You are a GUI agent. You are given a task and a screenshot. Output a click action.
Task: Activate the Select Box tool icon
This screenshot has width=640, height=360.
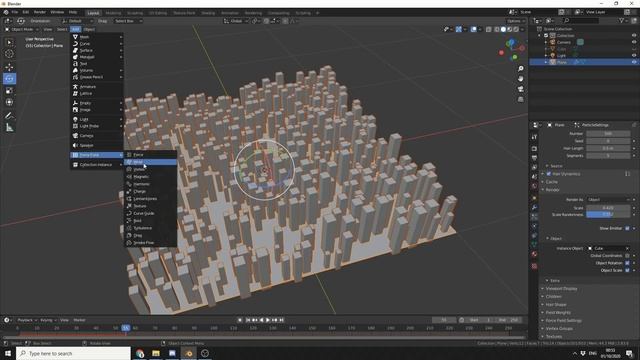coord(9,42)
